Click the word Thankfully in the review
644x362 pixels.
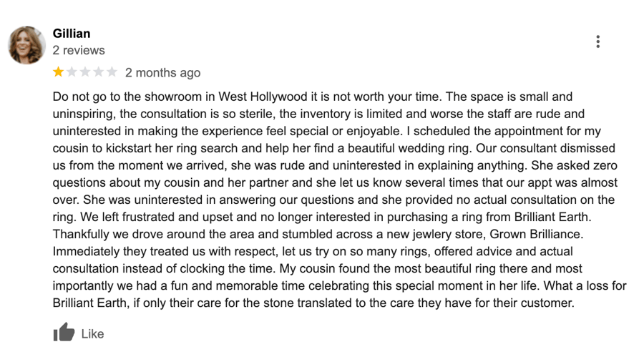[x=81, y=235]
